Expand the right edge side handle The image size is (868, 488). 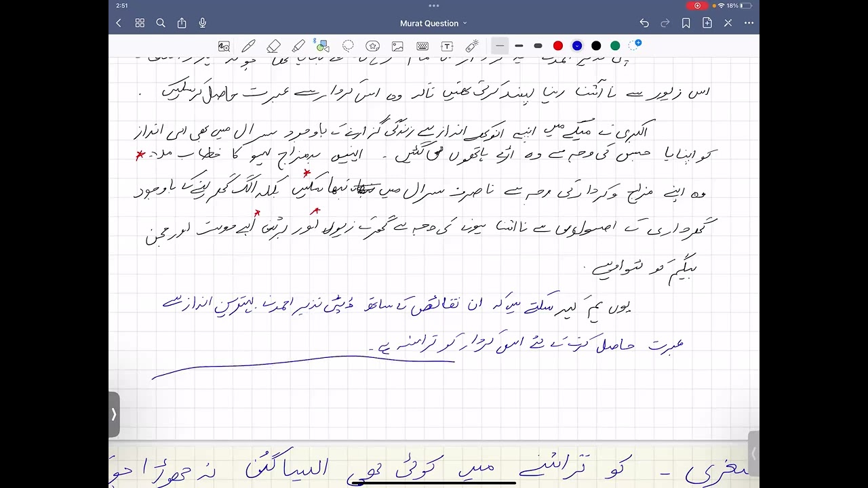pyautogui.click(x=753, y=454)
